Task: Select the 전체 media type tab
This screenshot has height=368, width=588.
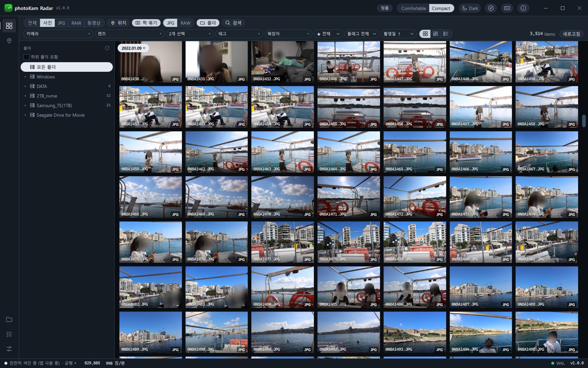Action: [32, 23]
